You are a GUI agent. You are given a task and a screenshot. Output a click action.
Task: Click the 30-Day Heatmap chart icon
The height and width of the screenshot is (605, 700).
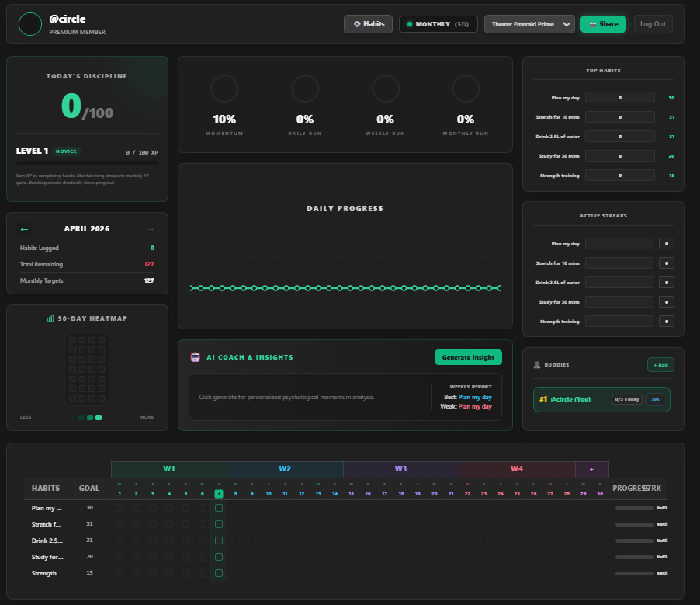tap(50, 318)
